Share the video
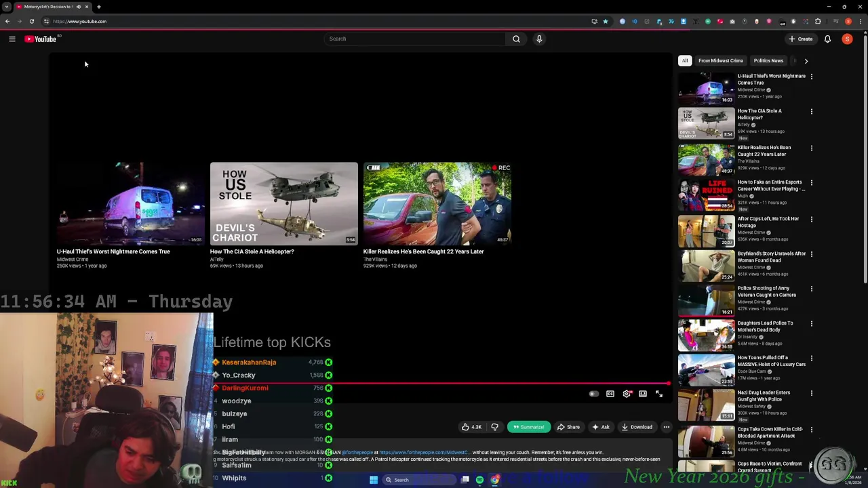This screenshot has height=488, width=868. (x=568, y=427)
